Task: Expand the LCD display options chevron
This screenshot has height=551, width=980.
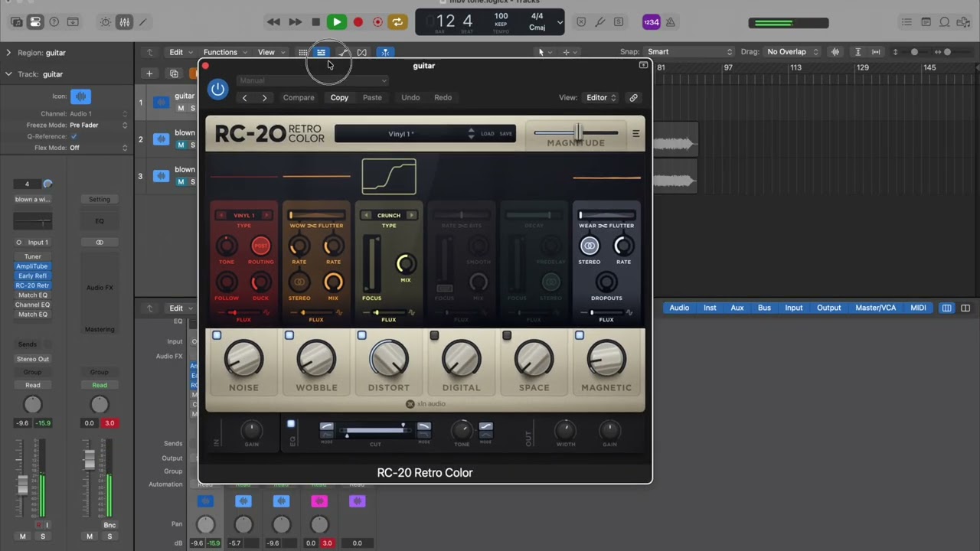Action: coord(560,22)
